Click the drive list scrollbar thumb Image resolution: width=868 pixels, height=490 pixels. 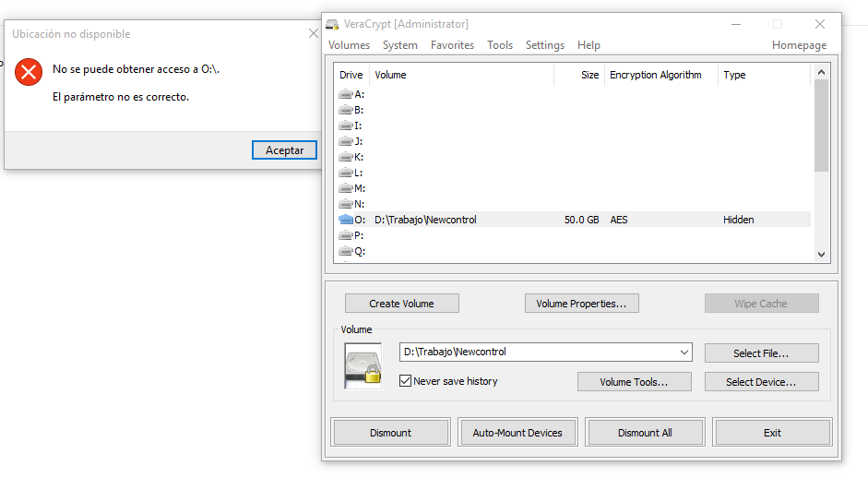(822, 125)
